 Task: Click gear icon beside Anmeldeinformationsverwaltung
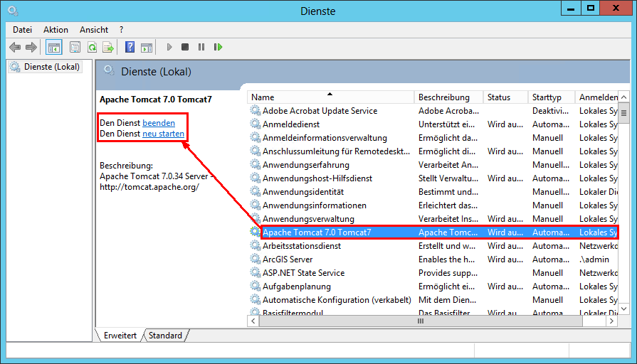tap(255, 137)
